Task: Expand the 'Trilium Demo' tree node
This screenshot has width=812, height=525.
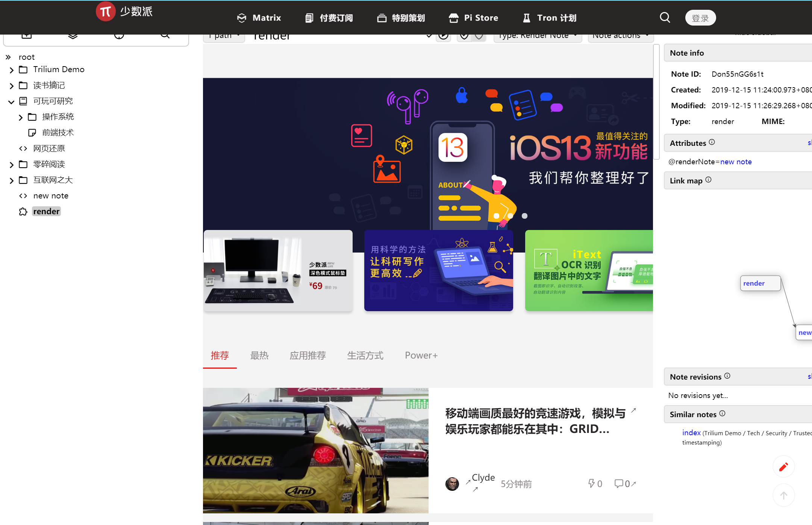Action: pyautogui.click(x=11, y=70)
